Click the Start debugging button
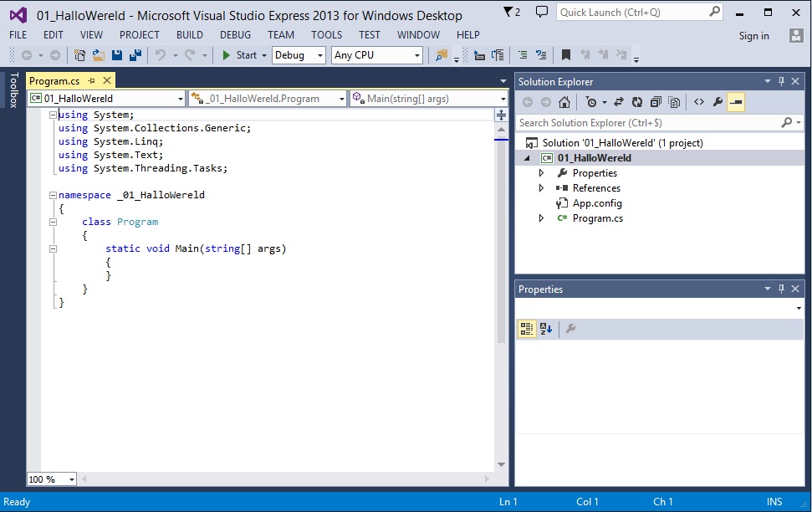Image resolution: width=812 pixels, height=512 pixels. (240, 55)
